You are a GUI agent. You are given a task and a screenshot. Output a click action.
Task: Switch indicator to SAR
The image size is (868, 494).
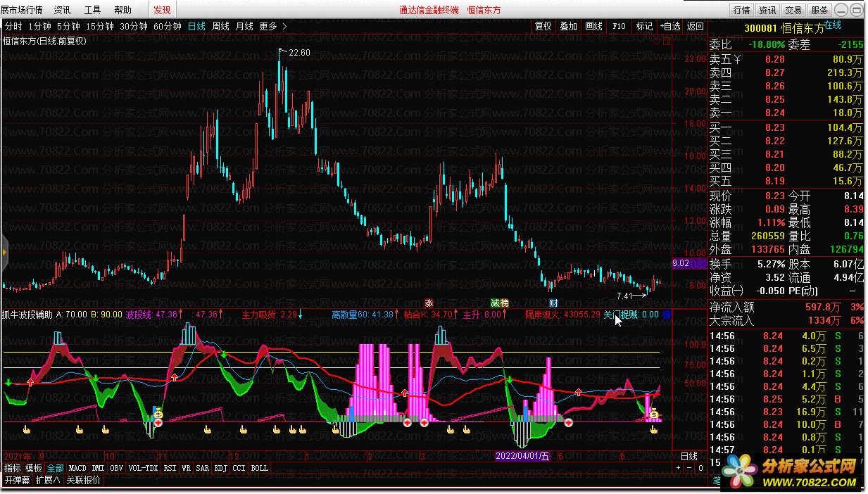203,468
